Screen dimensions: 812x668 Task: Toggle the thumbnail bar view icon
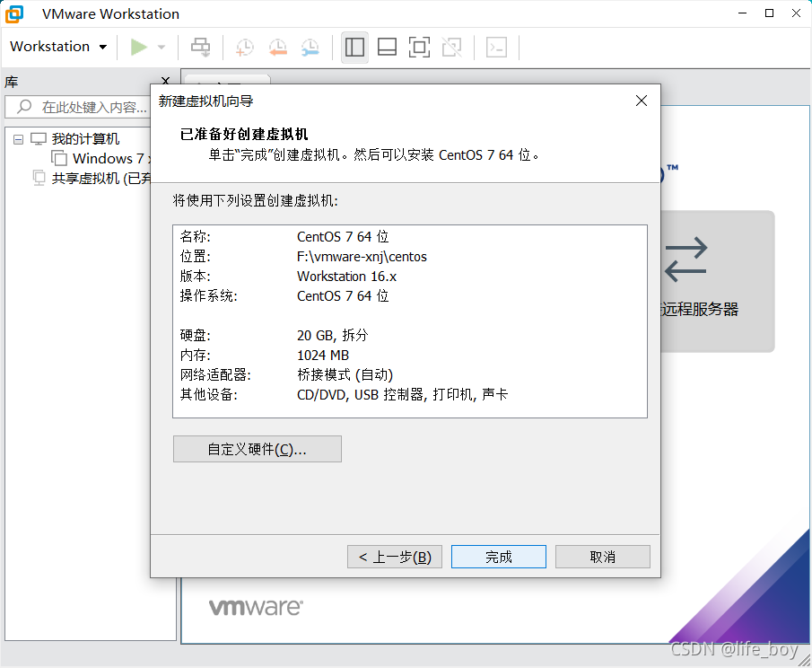[x=387, y=48]
